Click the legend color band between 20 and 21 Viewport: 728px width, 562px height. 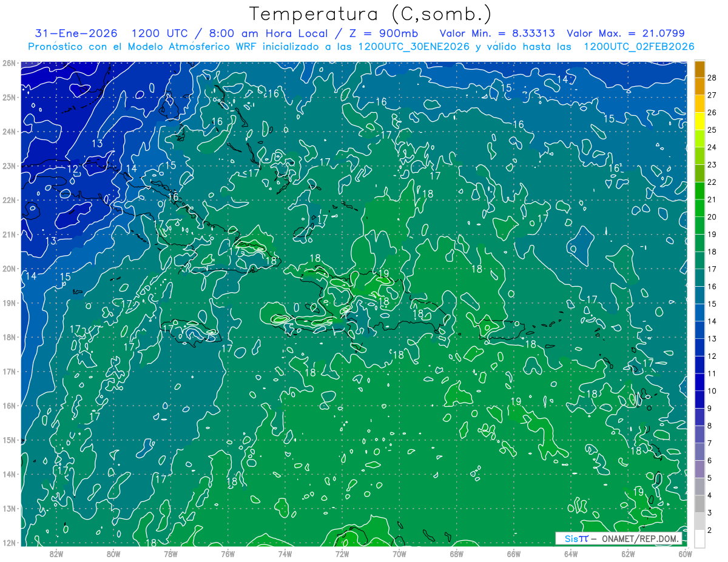pos(699,208)
